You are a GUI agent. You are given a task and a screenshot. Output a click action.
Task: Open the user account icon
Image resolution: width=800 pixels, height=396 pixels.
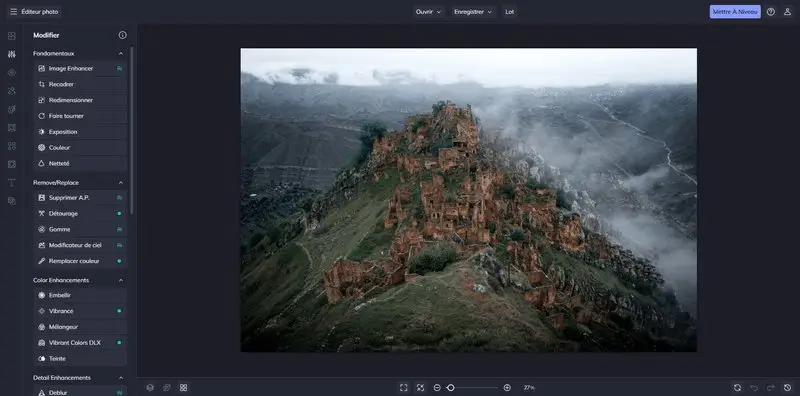(x=787, y=12)
